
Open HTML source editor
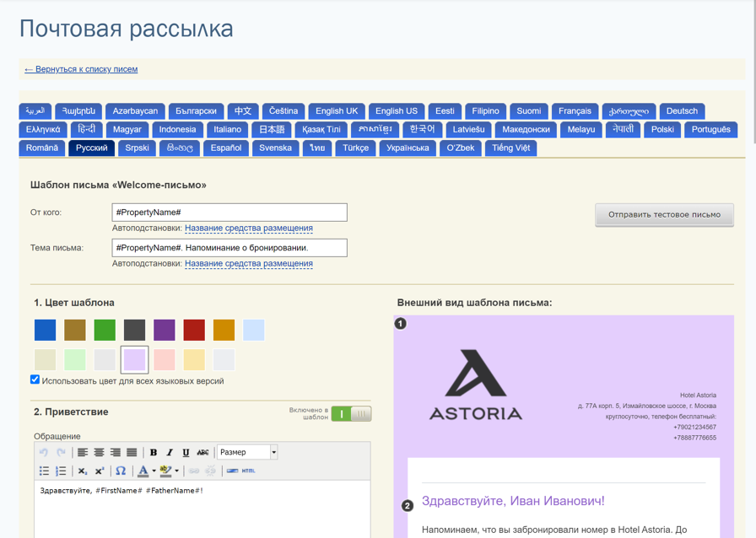(248, 471)
